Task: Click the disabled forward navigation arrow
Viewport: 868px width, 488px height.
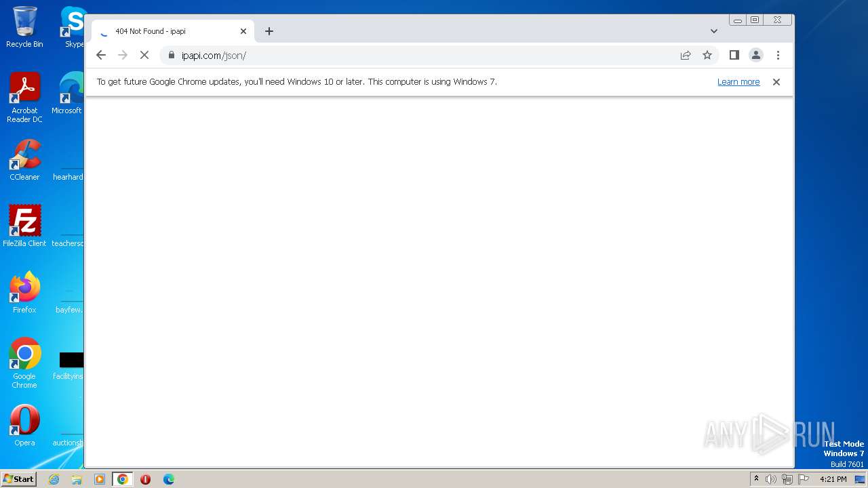Action: 123,56
